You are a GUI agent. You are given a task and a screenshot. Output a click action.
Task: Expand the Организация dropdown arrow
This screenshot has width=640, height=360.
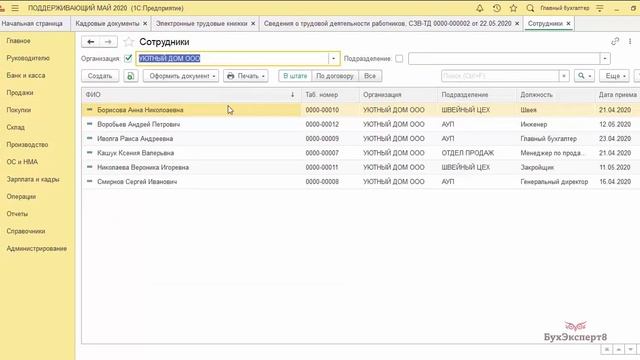(333, 58)
